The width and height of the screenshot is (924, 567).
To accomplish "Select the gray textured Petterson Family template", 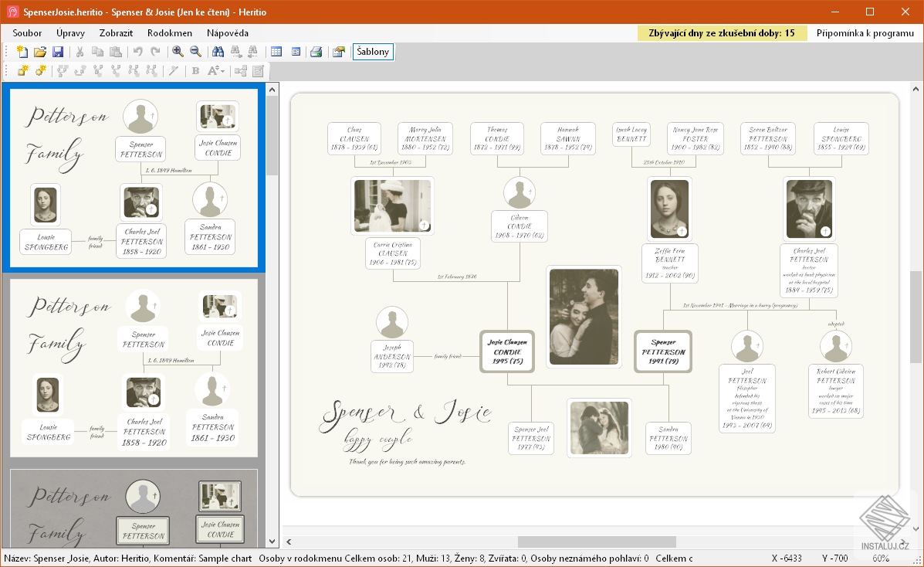I will point(134,508).
